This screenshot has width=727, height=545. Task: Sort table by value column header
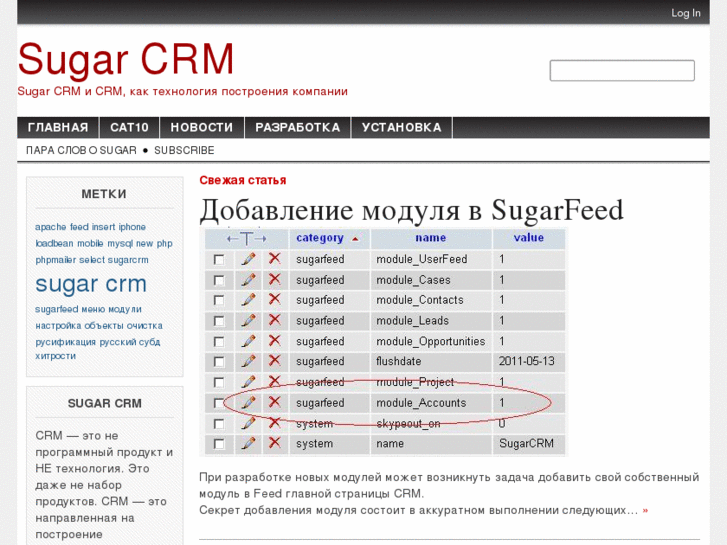[529, 238]
